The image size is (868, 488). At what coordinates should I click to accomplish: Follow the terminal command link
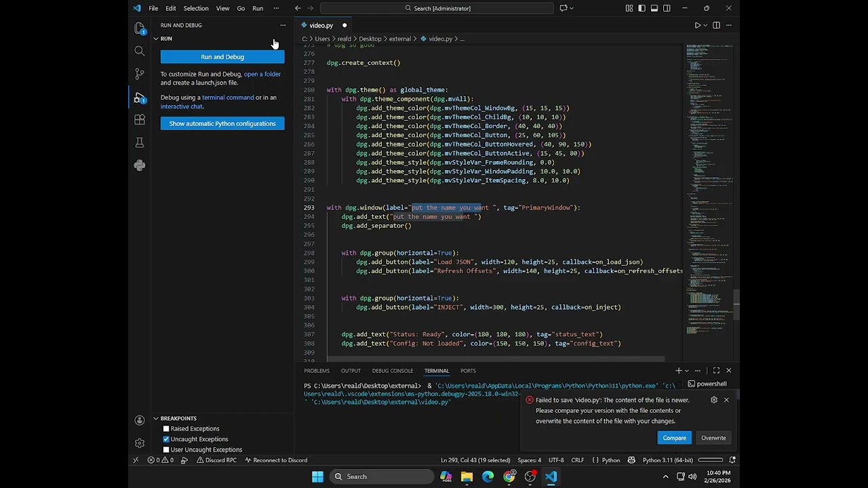click(228, 98)
